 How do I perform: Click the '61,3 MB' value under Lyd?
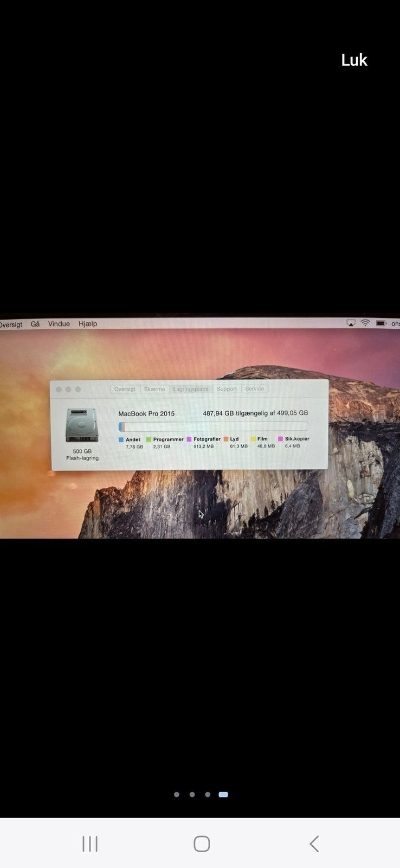click(238, 446)
